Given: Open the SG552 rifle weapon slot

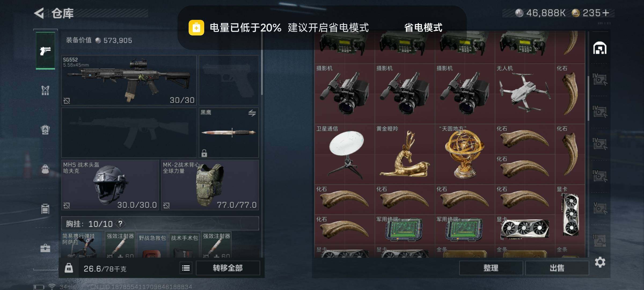Looking at the screenshot, I should 129,80.
